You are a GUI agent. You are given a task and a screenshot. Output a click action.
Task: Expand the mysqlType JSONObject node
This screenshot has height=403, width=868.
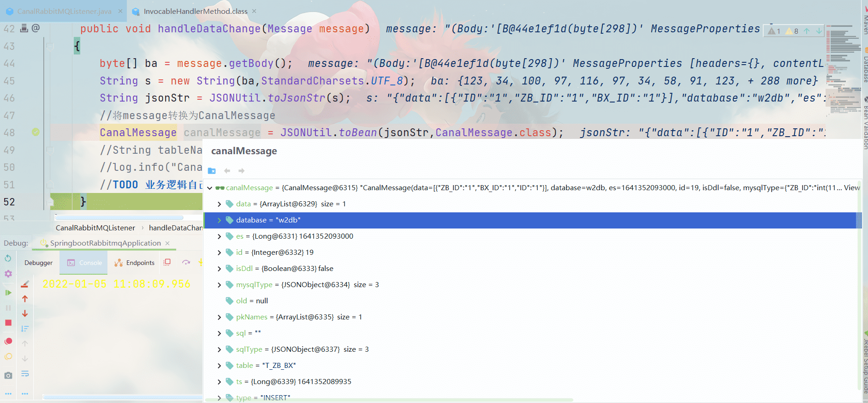219,285
